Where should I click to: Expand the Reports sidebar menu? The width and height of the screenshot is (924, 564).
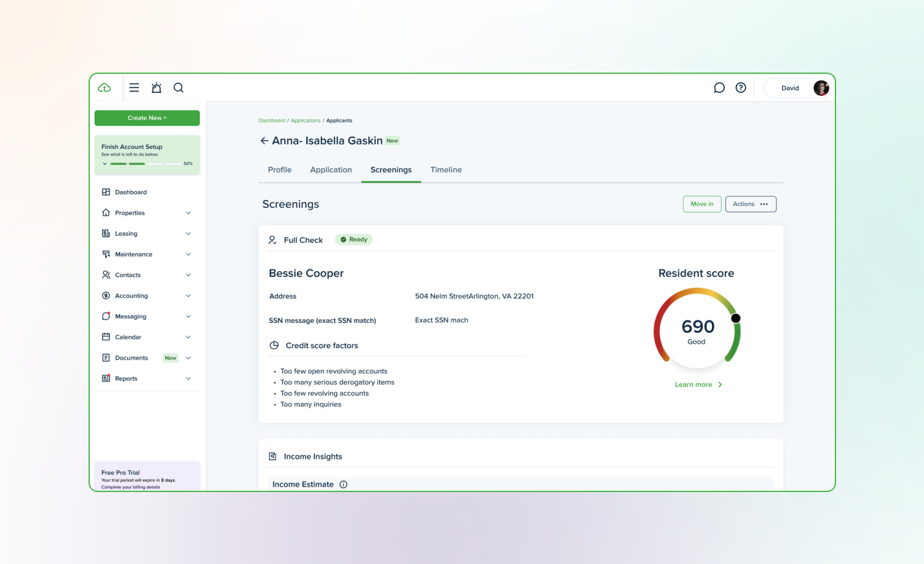tap(188, 379)
